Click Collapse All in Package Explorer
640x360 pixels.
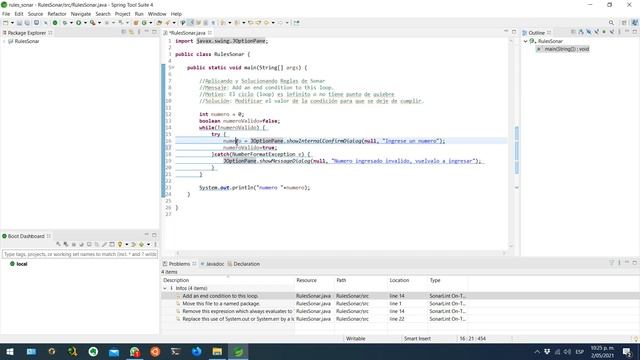[x=124, y=32]
